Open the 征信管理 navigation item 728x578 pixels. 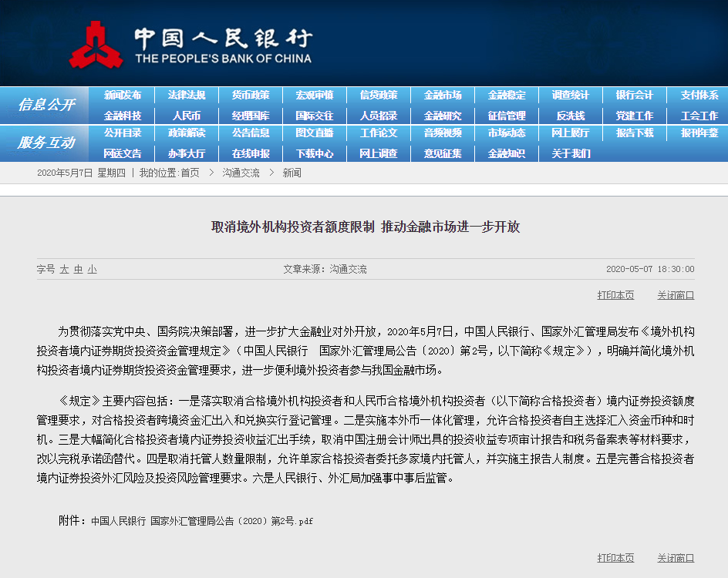tap(505, 114)
